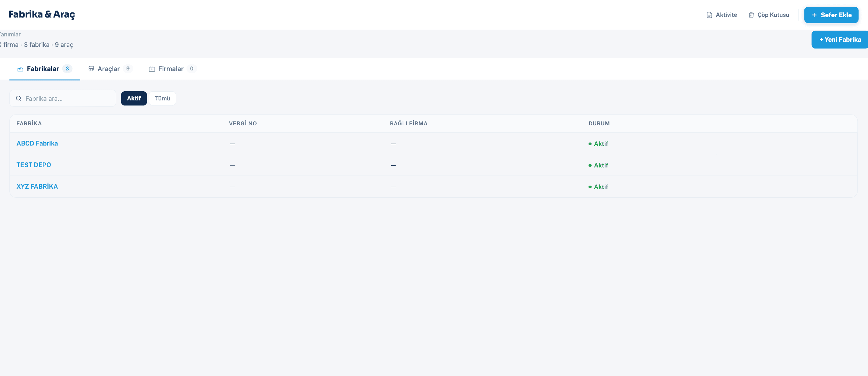Image resolution: width=868 pixels, height=376 pixels.
Task: Open the Aktivite log link
Action: tap(722, 15)
